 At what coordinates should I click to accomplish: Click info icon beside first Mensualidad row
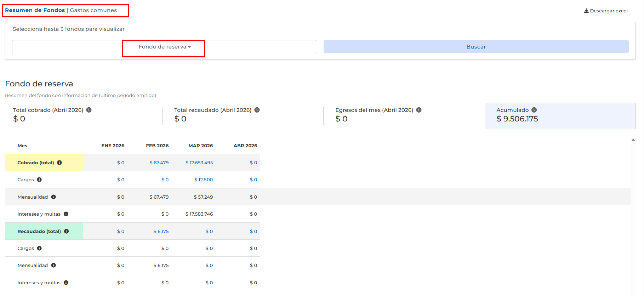53,197
